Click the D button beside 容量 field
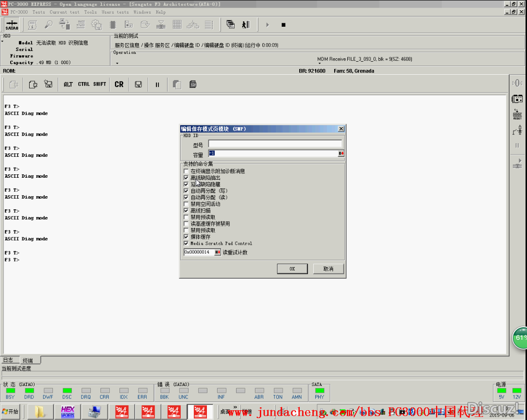 click(x=341, y=153)
